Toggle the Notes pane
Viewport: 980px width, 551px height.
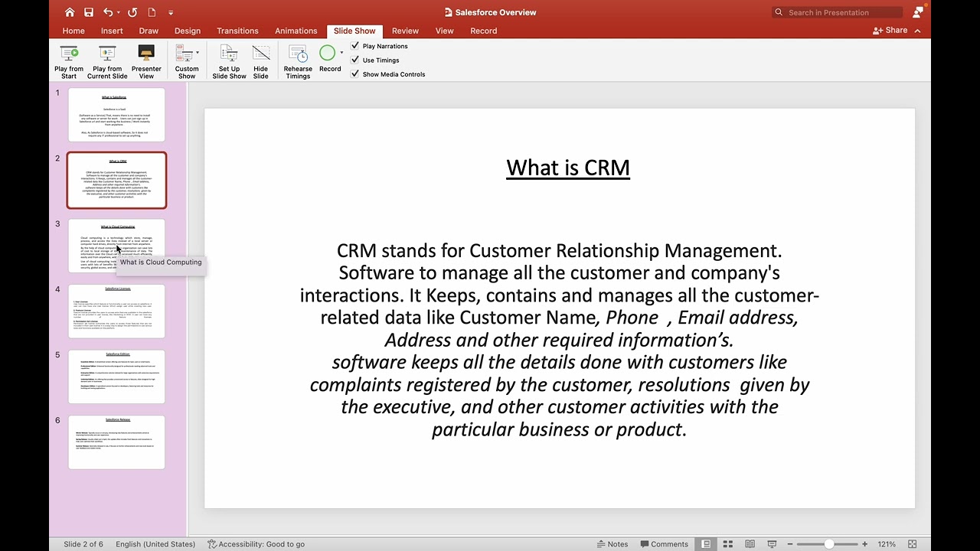[x=612, y=544]
